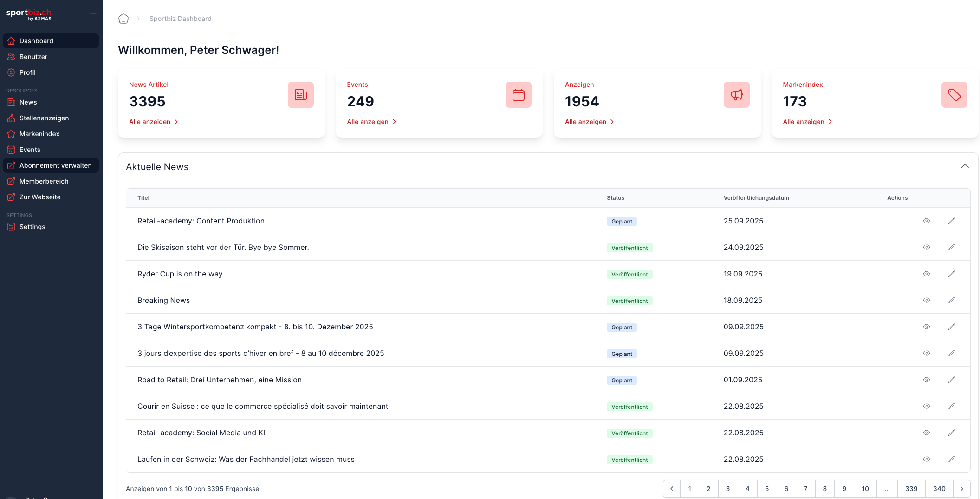Open the Laufen in der Schweiz row
Screen dimensions: 980x499
246,459
